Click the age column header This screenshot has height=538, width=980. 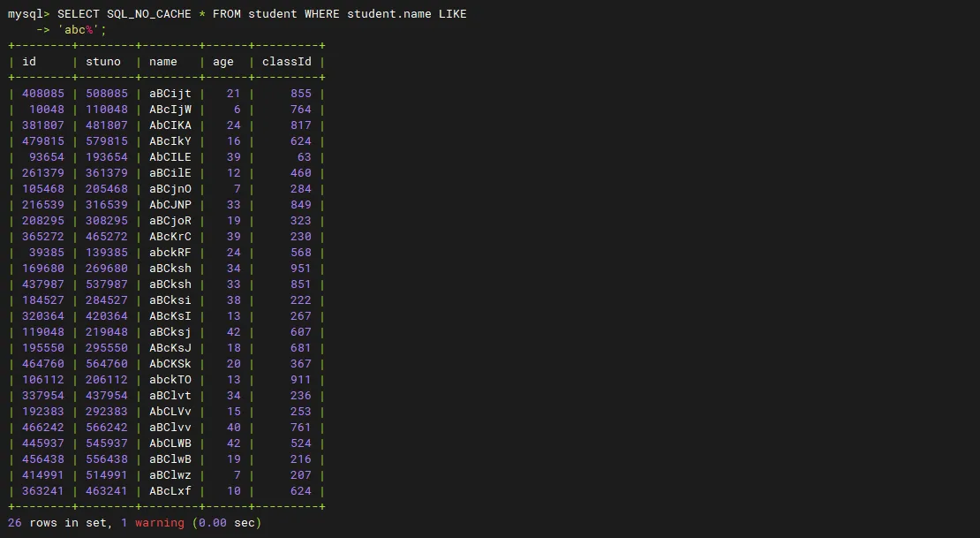[223, 62]
